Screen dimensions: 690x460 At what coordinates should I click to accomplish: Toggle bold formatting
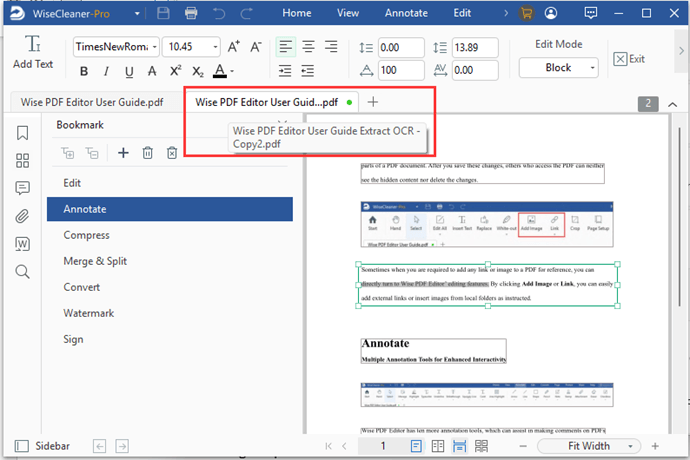click(x=84, y=71)
